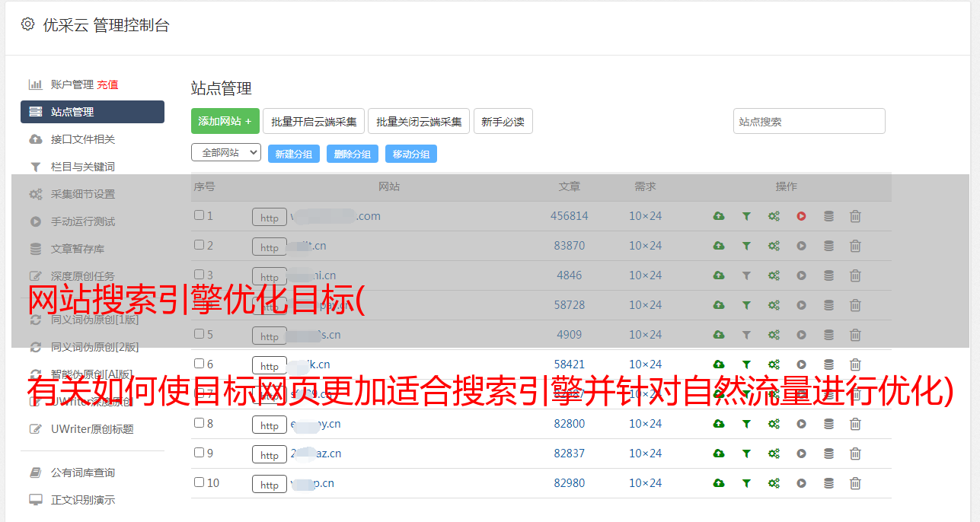Open 栏目与关键词 in the sidebar
980x522 pixels.
(x=83, y=167)
